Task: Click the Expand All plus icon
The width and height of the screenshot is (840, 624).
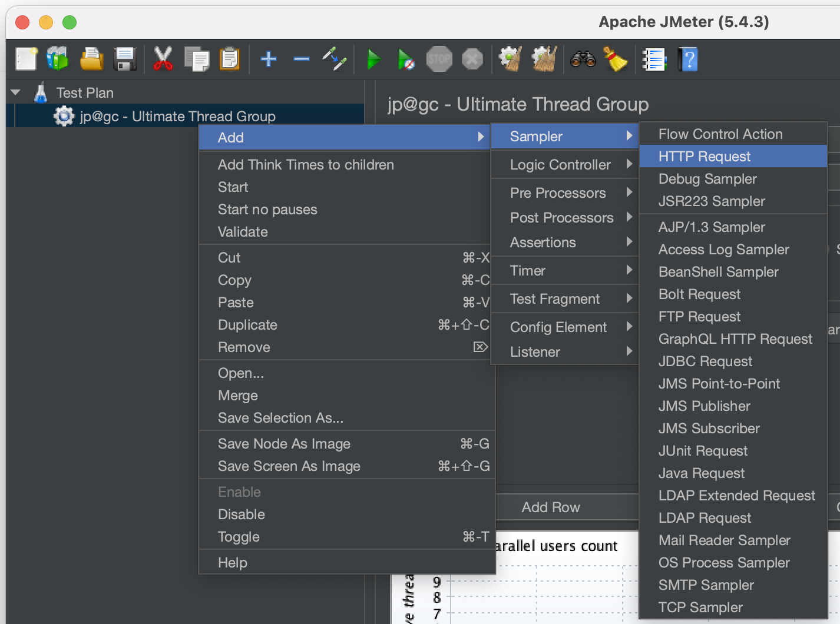Action: click(269, 59)
